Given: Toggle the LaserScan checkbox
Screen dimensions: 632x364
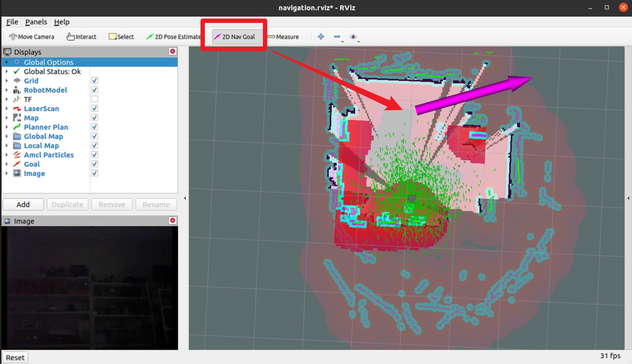Looking at the screenshot, I should [95, 108].
